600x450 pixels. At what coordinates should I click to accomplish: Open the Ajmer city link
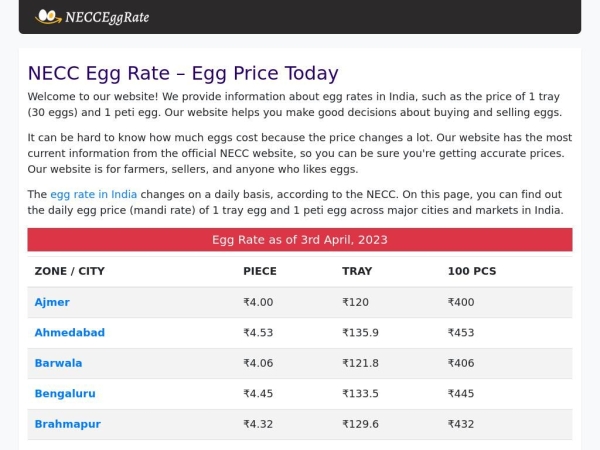click(52, 302)
